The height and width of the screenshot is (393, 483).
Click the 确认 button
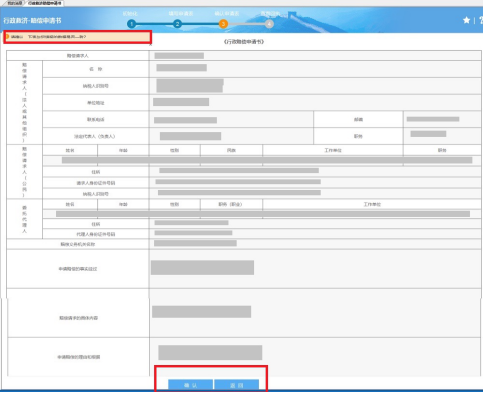(190, 385)
